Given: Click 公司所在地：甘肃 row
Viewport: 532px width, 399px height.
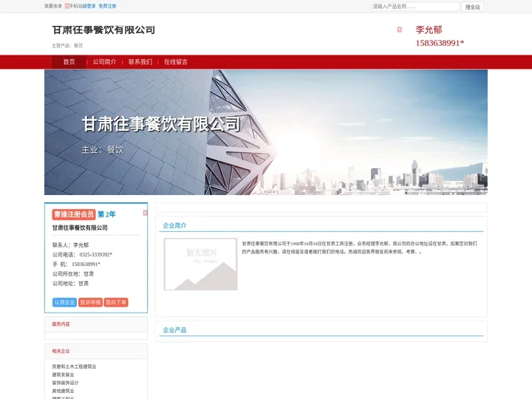Looking at the screenshot, I should point(73,274).
